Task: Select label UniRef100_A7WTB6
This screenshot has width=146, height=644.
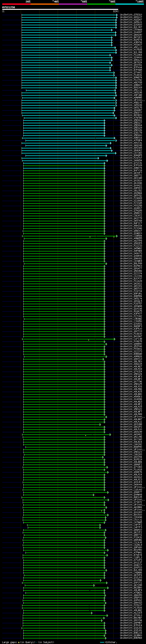Action: (x=131, y=118)
